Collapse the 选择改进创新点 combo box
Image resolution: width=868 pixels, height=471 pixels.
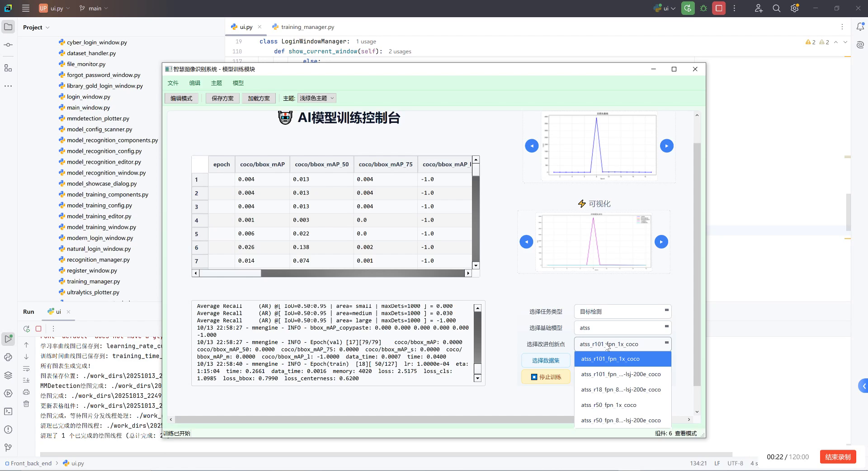click(x=623, y=344)
